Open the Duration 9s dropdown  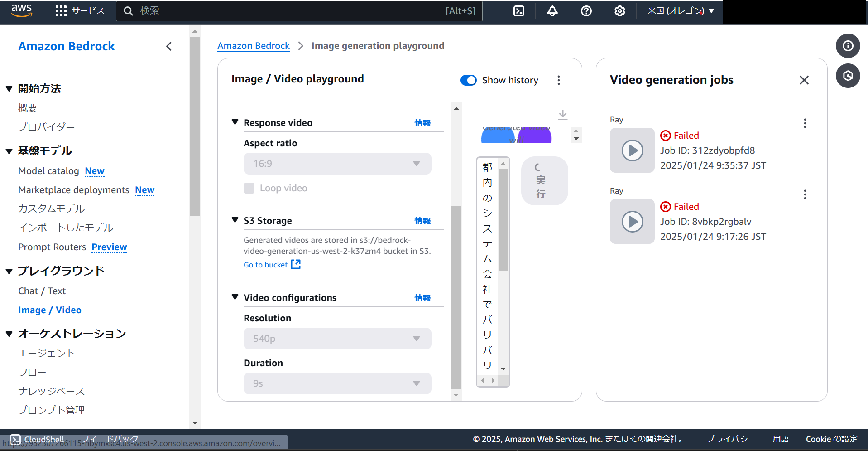pyautogui.click(x=337, y=383)
